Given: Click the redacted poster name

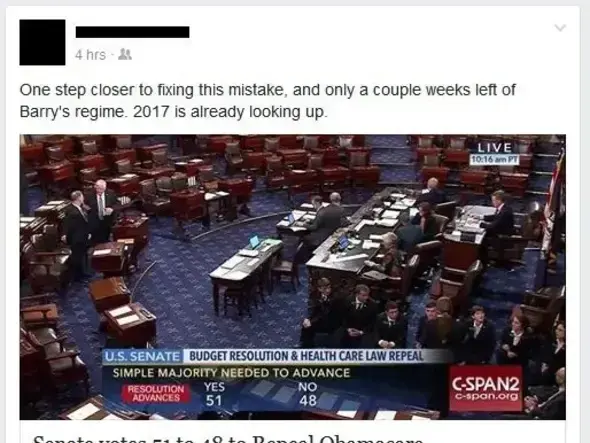Looking at the screenshot, I should click(x=132, y=32).
